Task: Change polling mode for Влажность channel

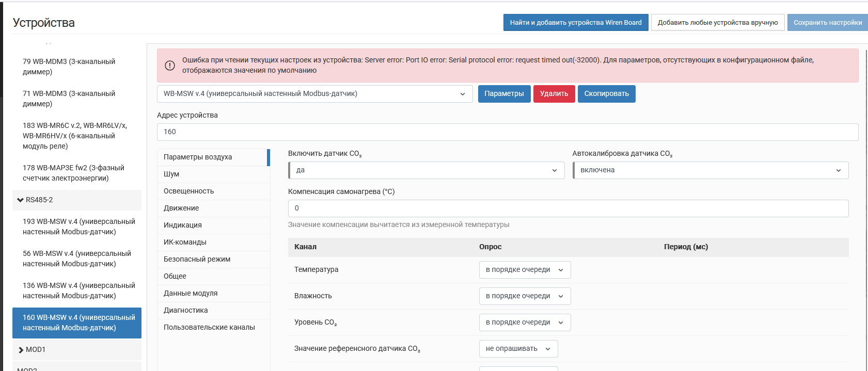Action: [x=524, y=296]
